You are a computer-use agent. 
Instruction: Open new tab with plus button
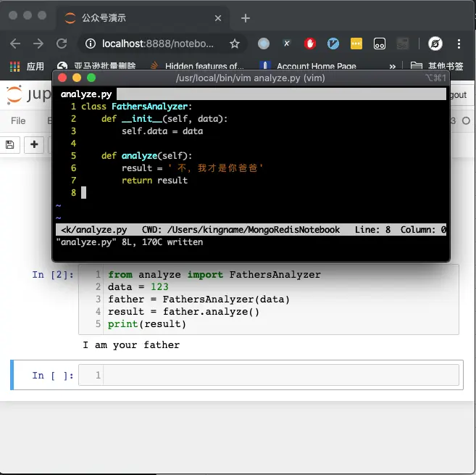246,18
